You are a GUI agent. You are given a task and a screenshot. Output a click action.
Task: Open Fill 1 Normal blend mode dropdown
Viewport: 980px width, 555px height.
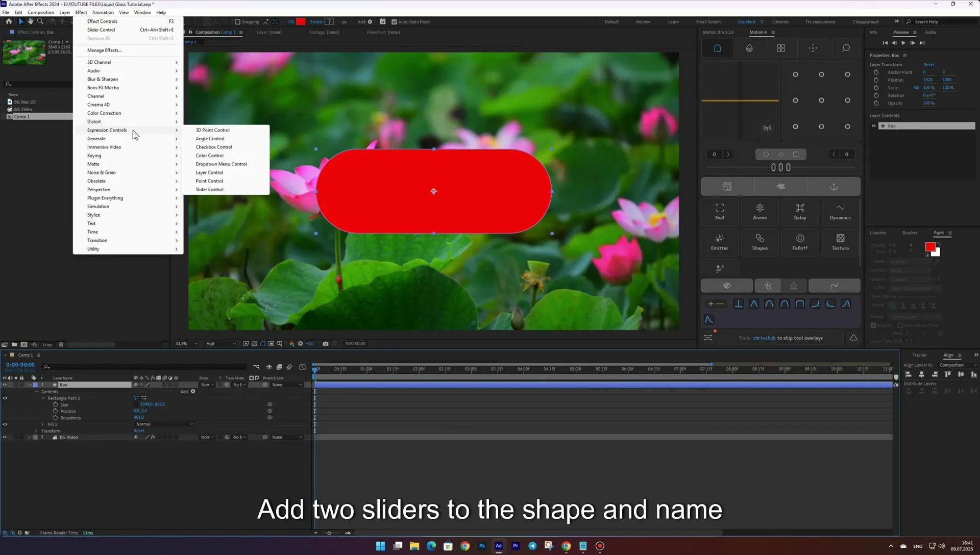164,424
